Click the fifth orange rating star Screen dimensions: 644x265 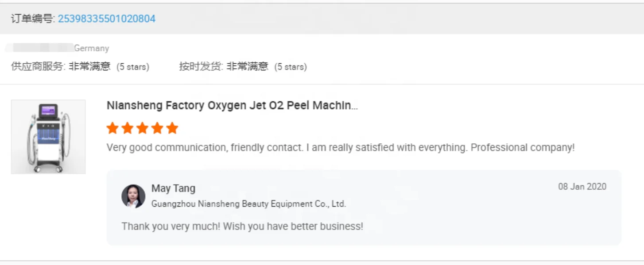[x=172, y=128]
